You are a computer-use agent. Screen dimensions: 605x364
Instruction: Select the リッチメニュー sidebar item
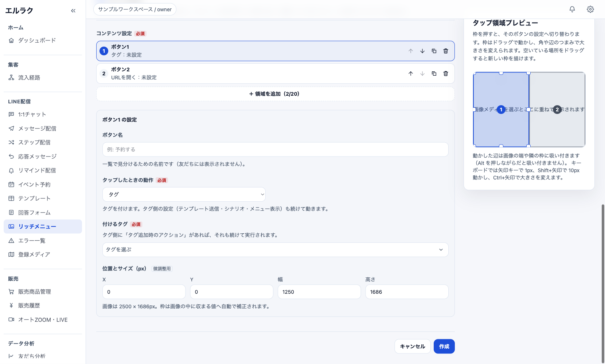[43, 226]
